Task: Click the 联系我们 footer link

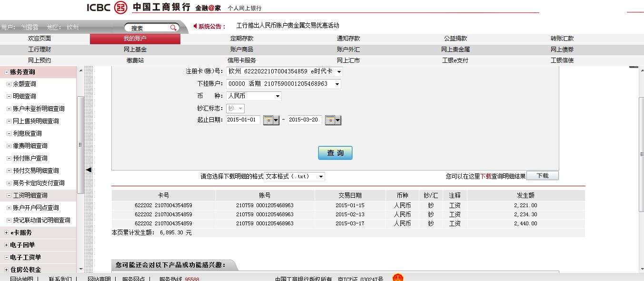Action: click(60, 279)
